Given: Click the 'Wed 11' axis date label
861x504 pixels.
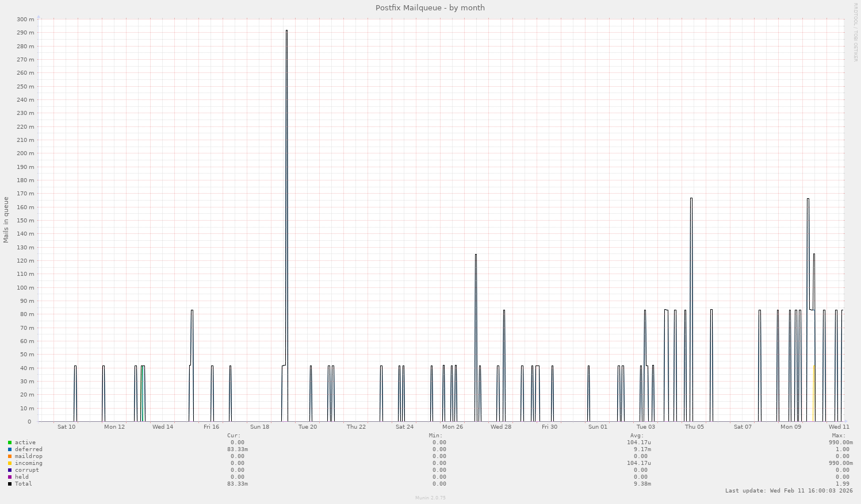Looking at the screenshot, I should 840,427.
